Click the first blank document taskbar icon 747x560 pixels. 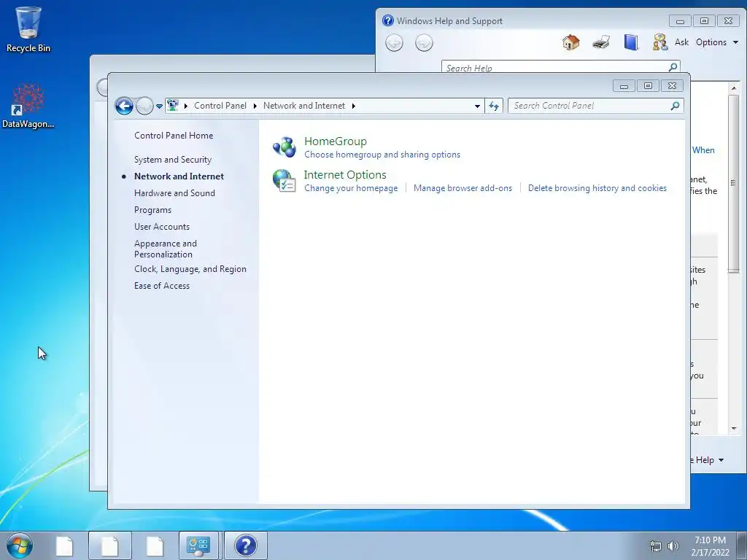point(64,545)
